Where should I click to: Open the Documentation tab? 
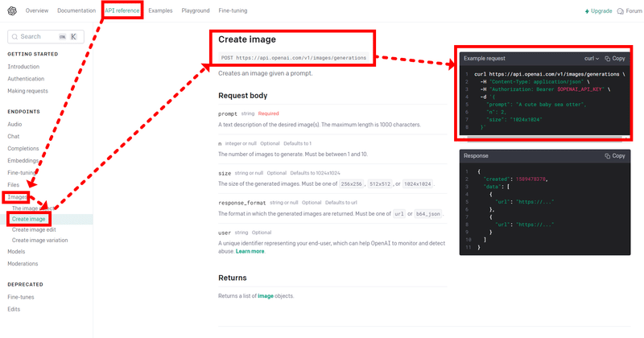tap(76, 10)
